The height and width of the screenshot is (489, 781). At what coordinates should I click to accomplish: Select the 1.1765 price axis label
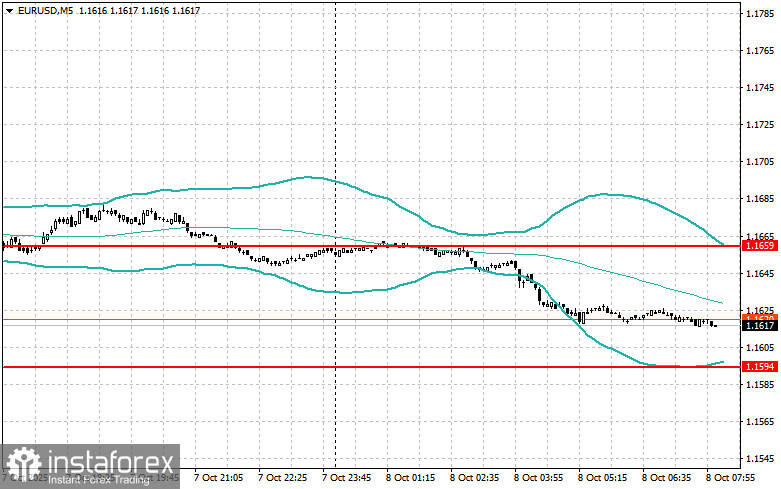pos(760,50)
